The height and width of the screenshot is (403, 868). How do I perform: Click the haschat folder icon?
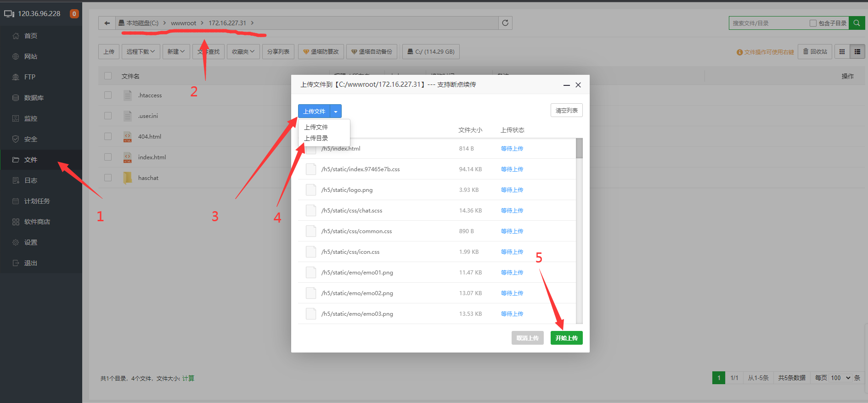(128, 178)
